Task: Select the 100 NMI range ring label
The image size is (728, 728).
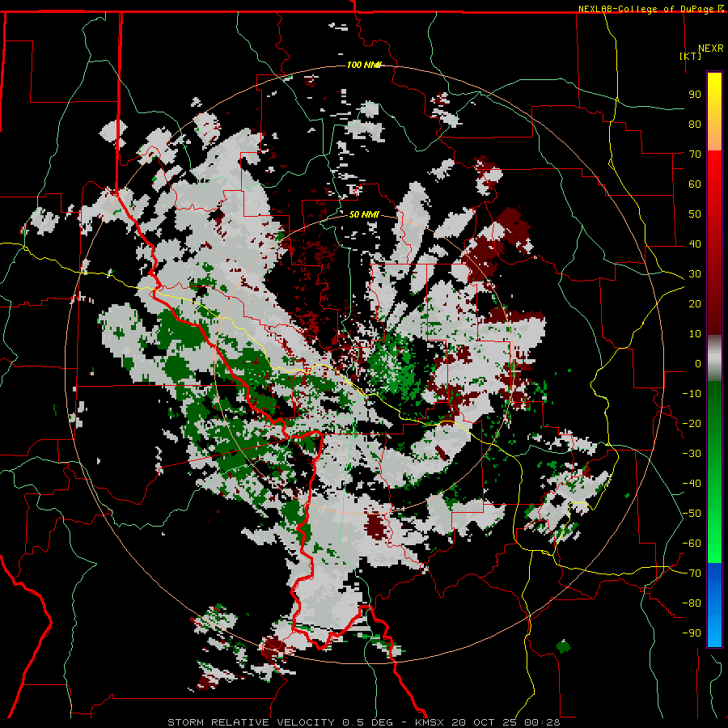Action: click(363, 65)
